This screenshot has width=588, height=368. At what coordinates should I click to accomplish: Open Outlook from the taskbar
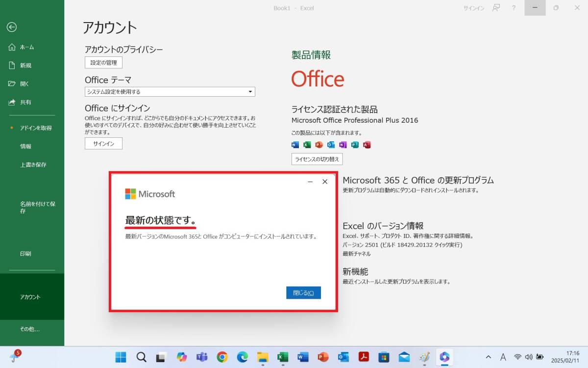(343, 357)
